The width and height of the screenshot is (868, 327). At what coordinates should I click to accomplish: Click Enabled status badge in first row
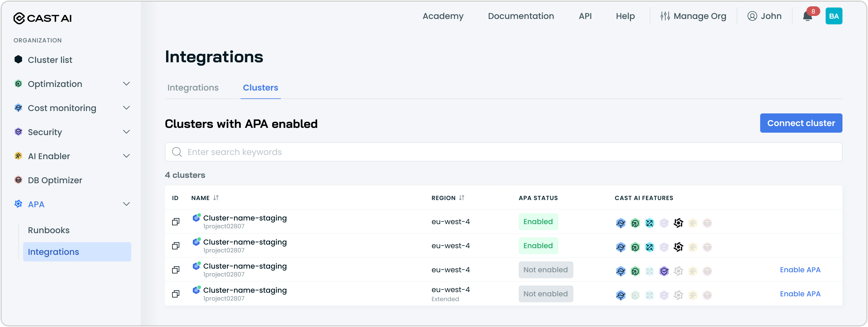pos(538,222)
